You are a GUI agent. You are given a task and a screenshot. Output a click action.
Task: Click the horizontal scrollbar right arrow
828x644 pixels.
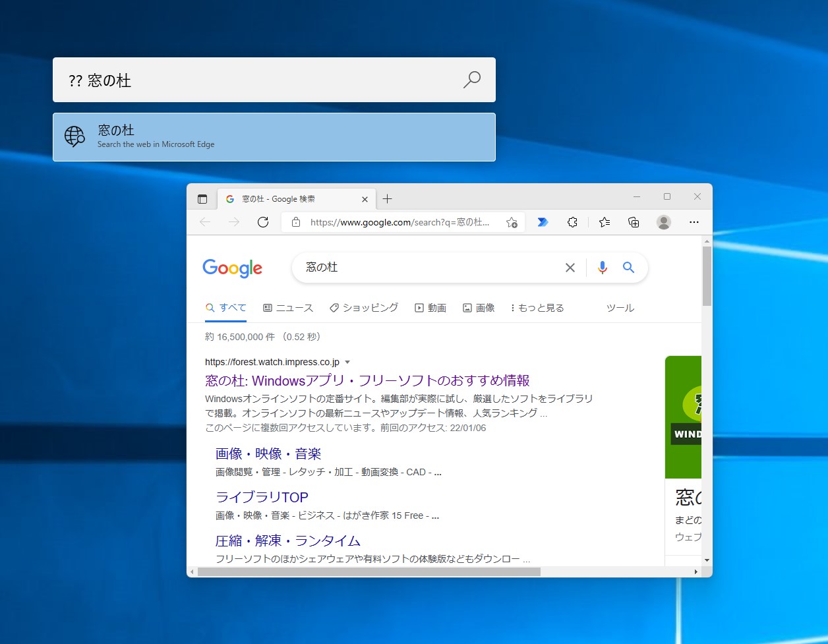click(696, 571)
